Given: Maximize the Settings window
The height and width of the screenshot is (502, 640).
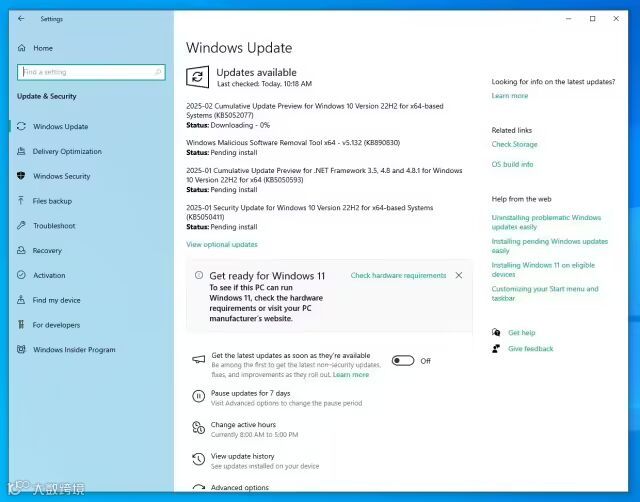Looking at the screenshot, I should click(592, 19).
